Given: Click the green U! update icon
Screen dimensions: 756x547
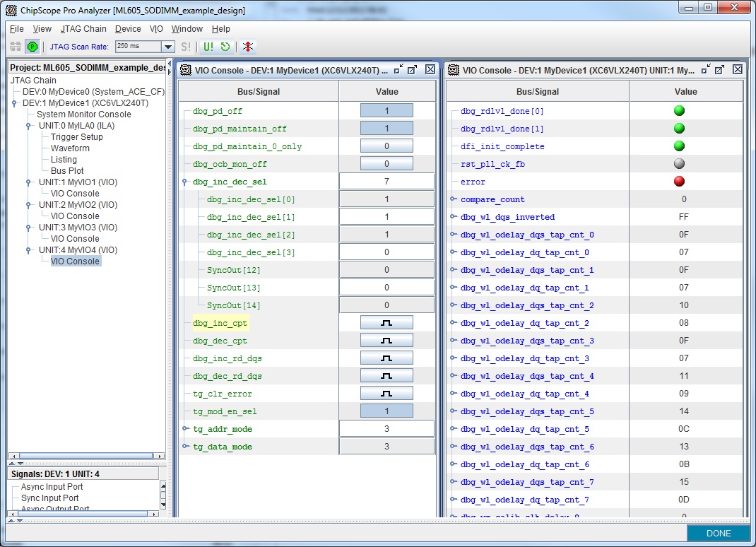Looking at the screenshot, I should pyautogui.click(x=208, y=47).
